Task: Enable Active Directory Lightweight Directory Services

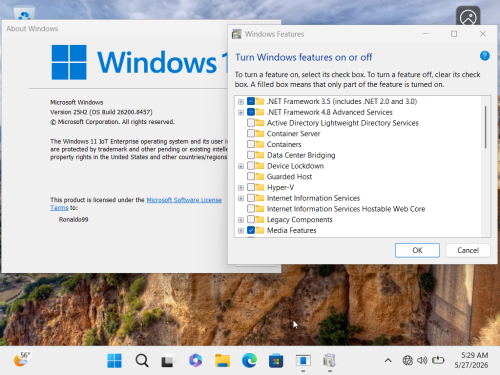Action: (251, 123)
